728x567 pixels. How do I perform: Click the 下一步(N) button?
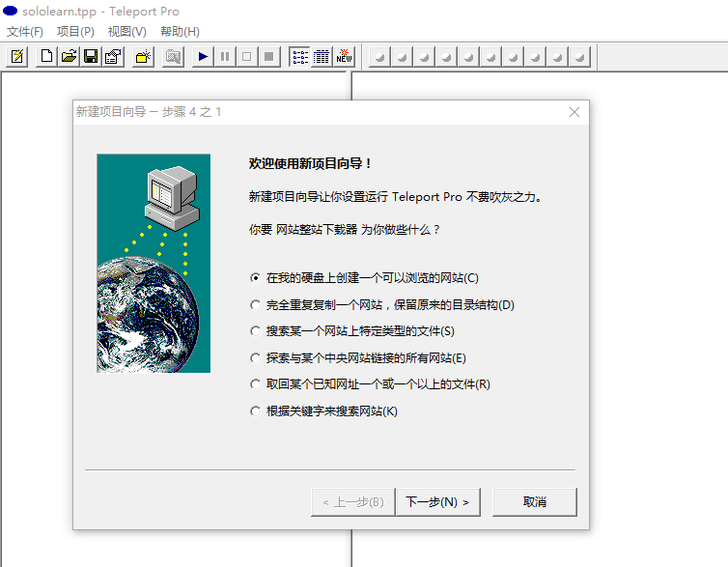tap(437, 501)
